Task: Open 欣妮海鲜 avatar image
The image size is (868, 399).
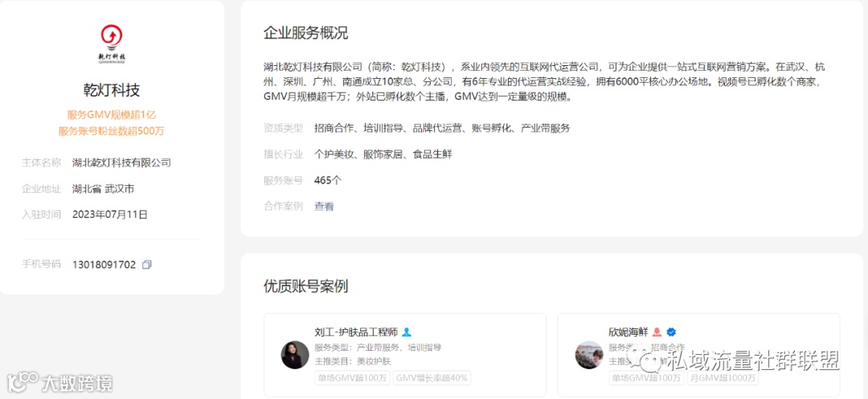Action: (589, 355)
